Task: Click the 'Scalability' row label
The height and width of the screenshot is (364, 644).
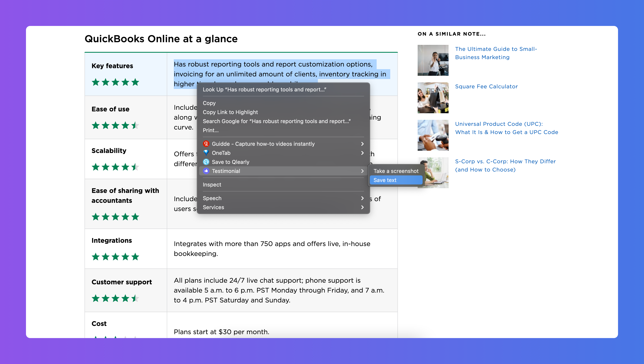Action: [x=109, y=151]
